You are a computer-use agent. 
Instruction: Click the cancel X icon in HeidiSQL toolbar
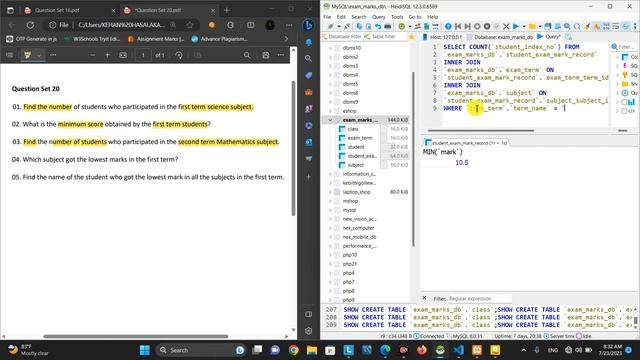(506, 27)
